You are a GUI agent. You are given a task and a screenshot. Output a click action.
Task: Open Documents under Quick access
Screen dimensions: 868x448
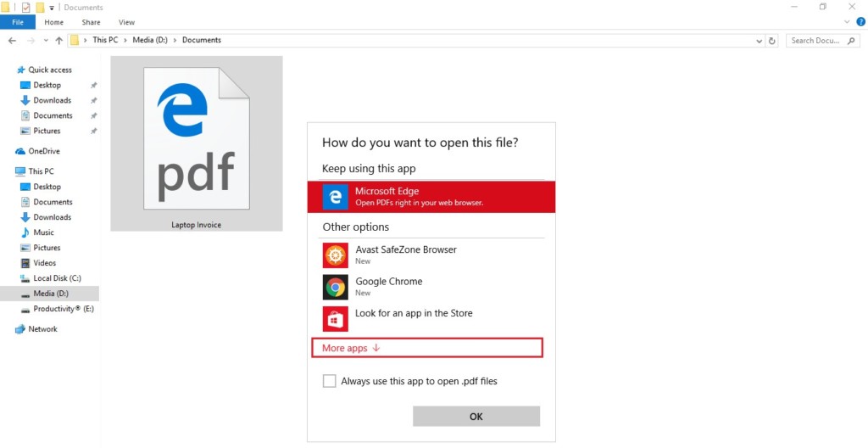pyautogui.click(x=53, y=115)
